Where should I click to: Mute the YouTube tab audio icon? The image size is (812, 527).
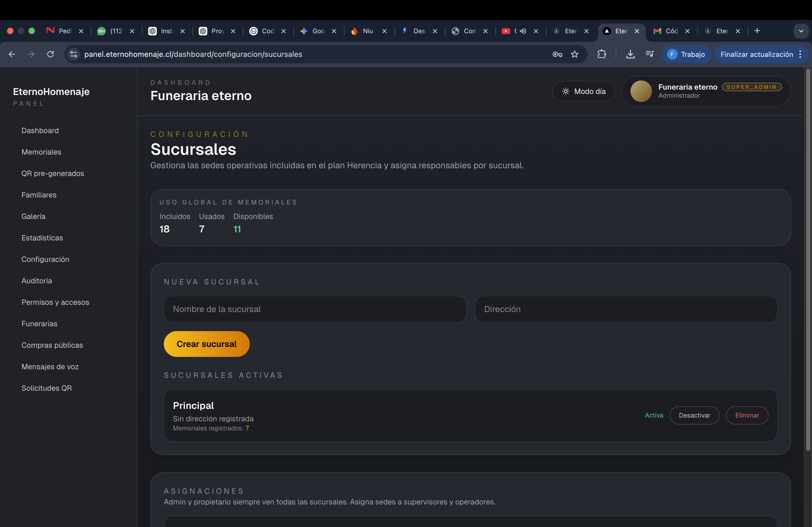(x=523, y=31)
